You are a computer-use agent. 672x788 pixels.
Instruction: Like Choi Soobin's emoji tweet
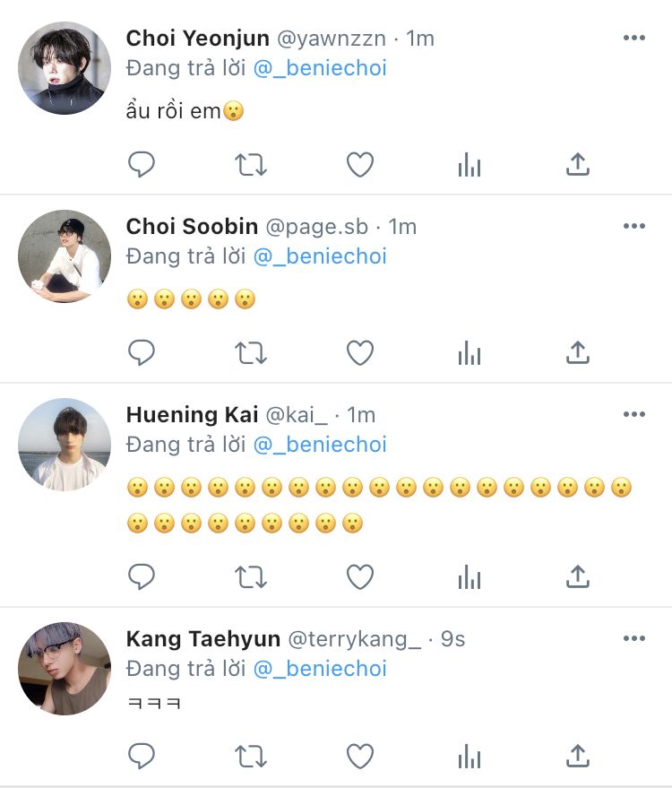click(360, 353)
